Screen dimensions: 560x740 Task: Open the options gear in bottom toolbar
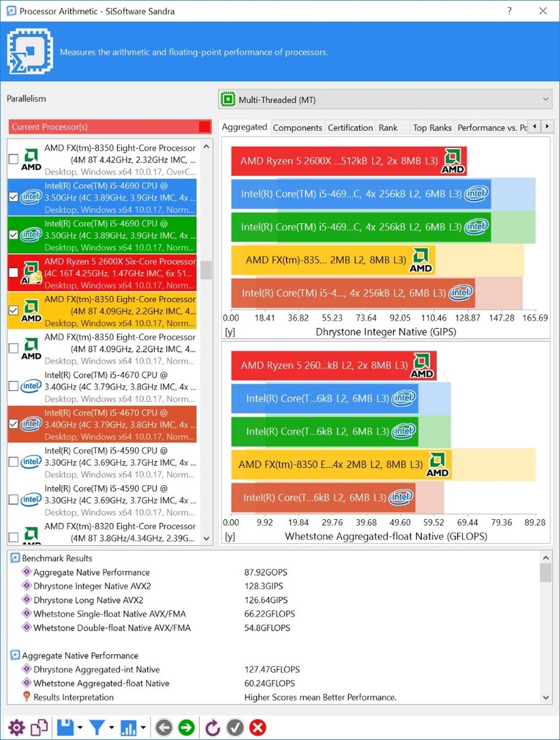(16, 727)
